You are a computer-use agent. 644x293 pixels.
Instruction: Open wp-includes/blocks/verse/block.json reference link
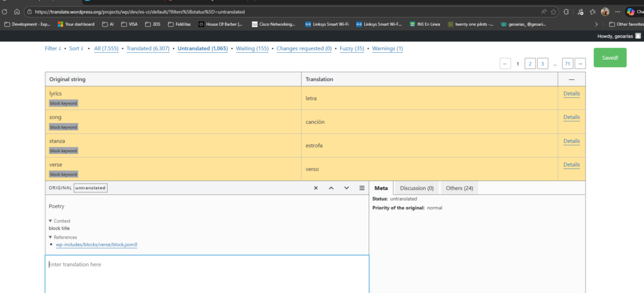pyautogui.click(x=96, y=245)
